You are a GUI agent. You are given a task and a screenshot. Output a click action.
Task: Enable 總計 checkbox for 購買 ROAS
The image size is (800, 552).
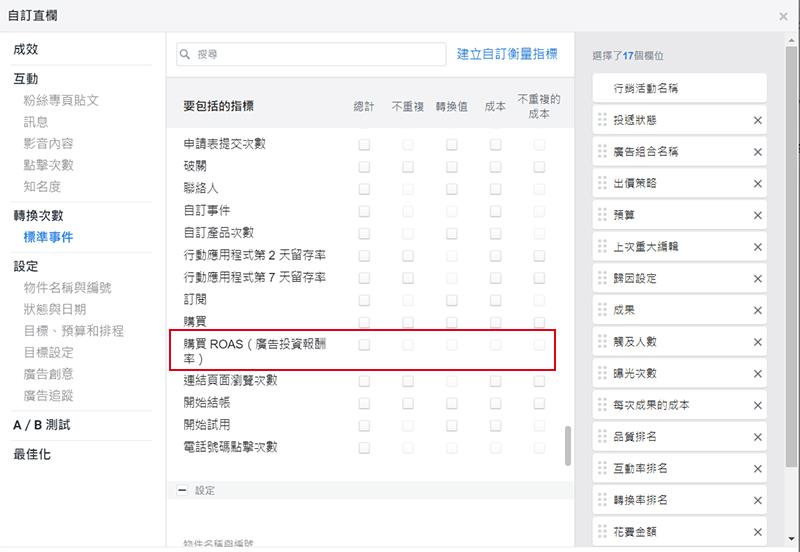point(364,345)
